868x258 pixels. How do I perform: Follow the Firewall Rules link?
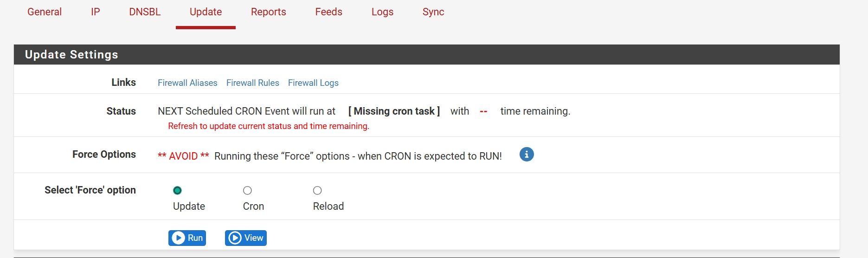click(252, 83)
